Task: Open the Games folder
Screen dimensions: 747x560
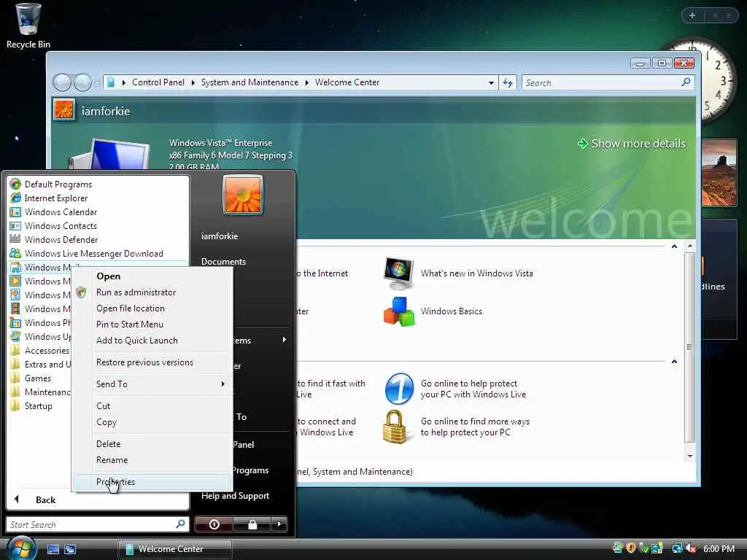Action: click(x=38, y=378)
